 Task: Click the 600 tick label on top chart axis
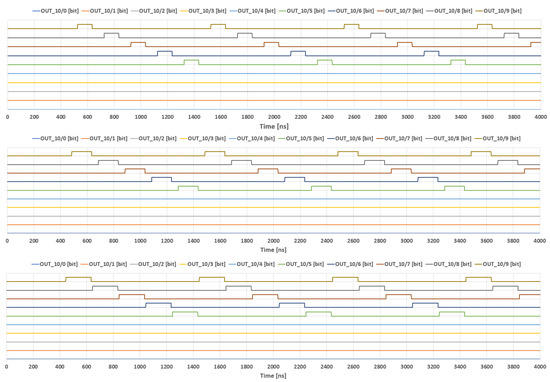tap(87, 117)
